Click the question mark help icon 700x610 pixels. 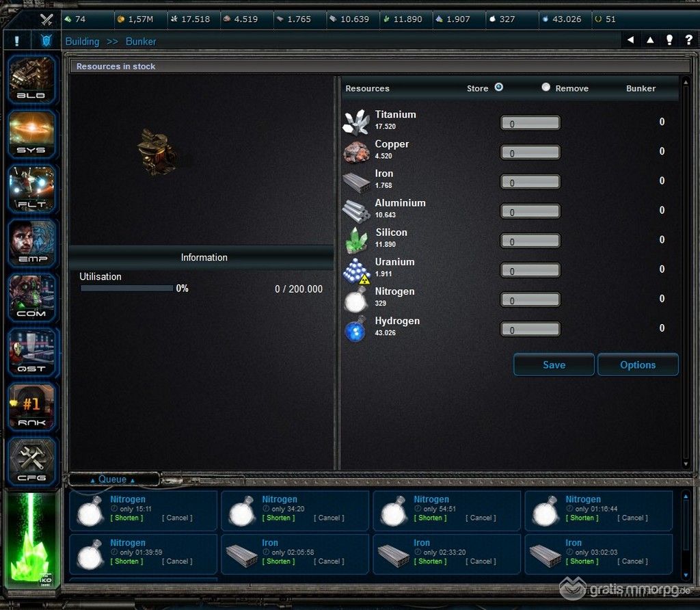(x=689, y=40)
